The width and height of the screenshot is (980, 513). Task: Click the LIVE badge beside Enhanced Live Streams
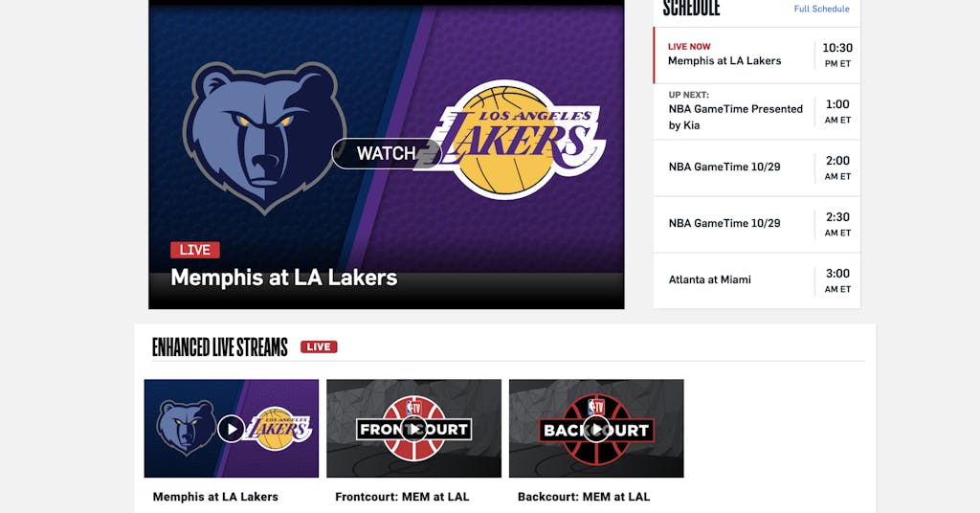click(319, 347)
